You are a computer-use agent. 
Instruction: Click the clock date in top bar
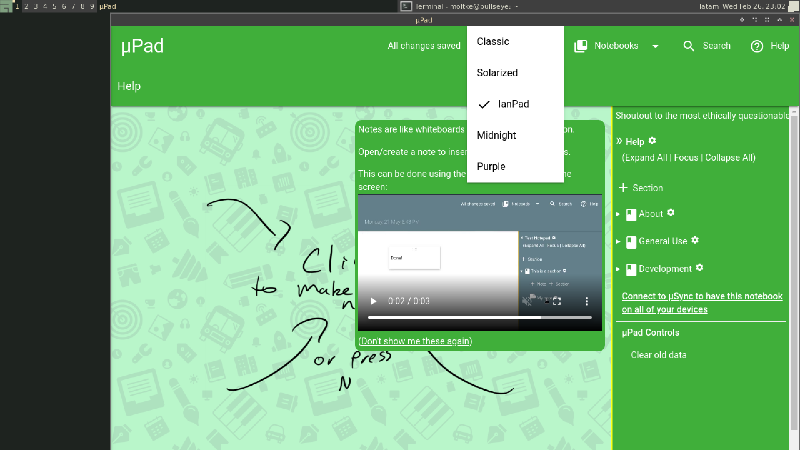coord(753,6)
